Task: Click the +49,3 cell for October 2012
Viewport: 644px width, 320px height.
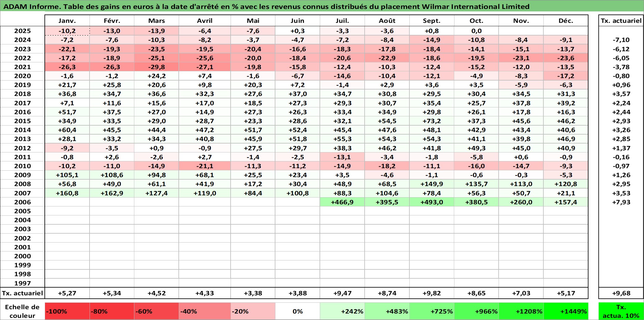Action: (476, 148)
